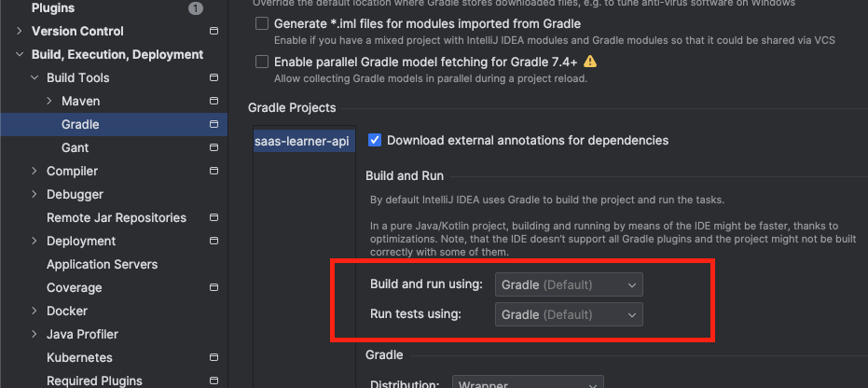The image size is (868, 388).
Task: Click project-level icon beside Kubernetes
Action: [214, 357]
